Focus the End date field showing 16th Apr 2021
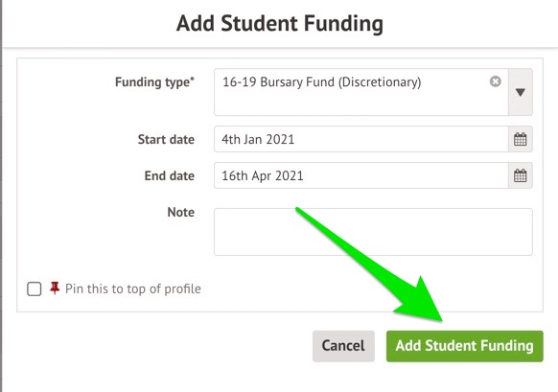Screen dimensions: 558x392 pos(361,175)
